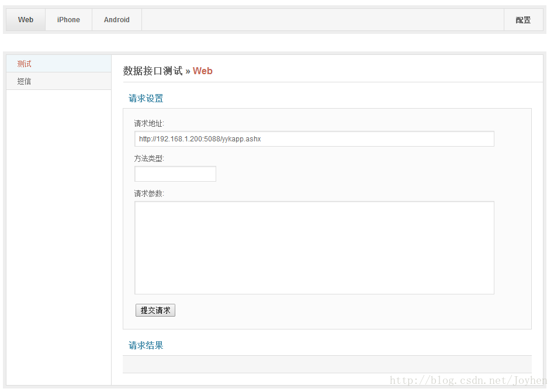Focus the 请求地址 URL input field
Image resolution: width=554 pixels, height=392 pixels.
tap(314, 139)
